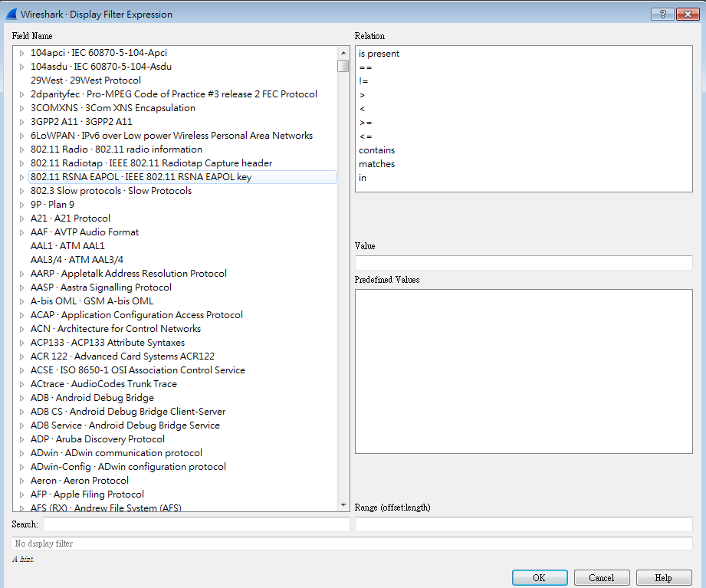Select the 9P Plan 9 entry
This screenshot has height=588, width=706.
[52, 205]
